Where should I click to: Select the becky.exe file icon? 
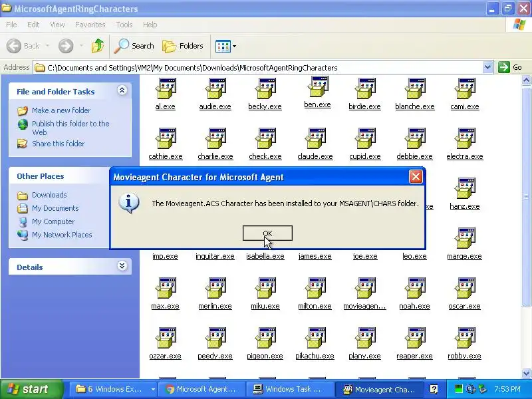point(265,89)
